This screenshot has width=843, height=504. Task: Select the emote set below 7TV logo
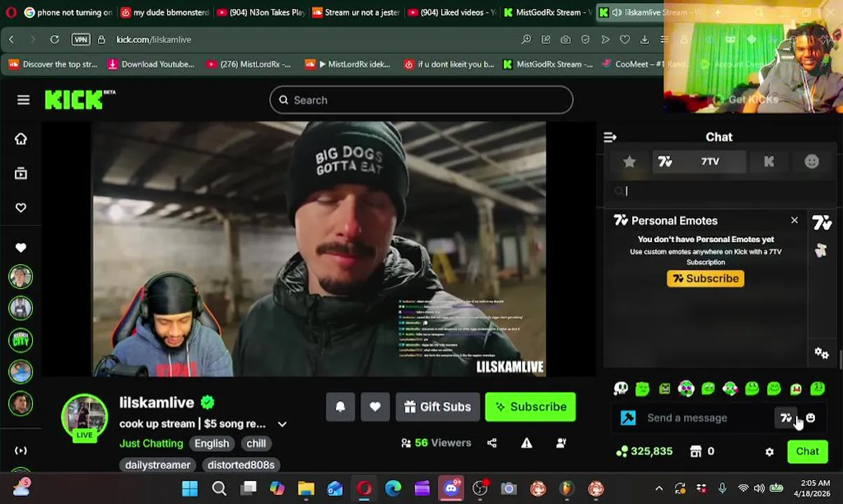(821, 250)
